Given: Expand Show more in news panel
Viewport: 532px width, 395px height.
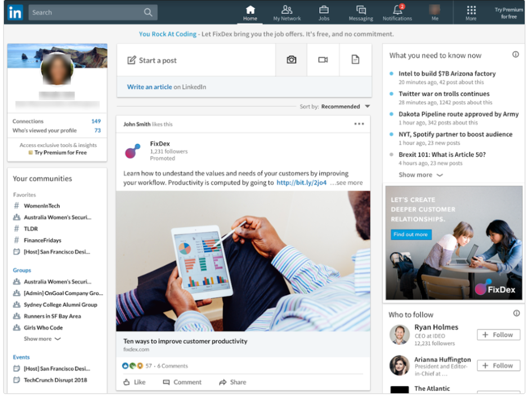Looking at the screenshot, I should 421,175.
